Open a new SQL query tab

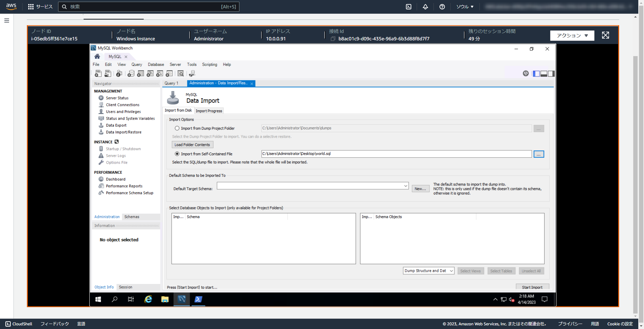(98, 73)
